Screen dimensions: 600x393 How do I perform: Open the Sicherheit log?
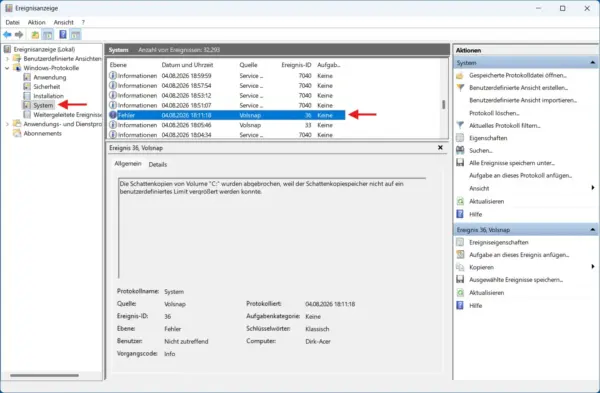(x=47, y=87)
